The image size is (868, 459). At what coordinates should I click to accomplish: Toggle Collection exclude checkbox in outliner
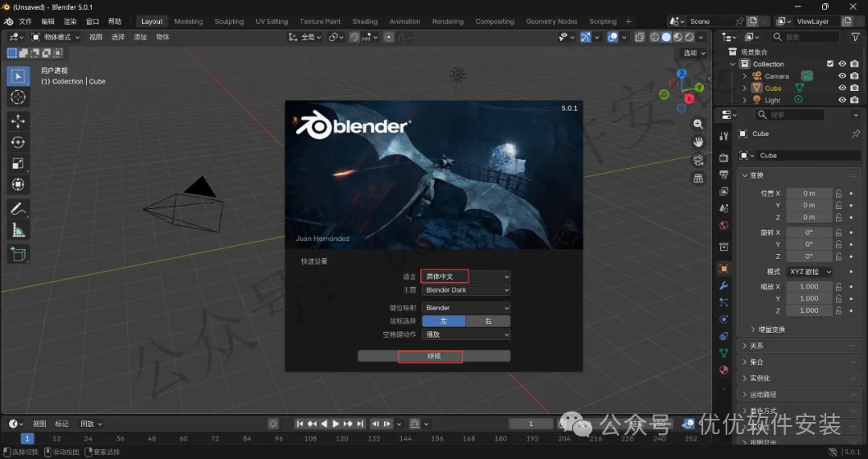click(x=829, y=64)
